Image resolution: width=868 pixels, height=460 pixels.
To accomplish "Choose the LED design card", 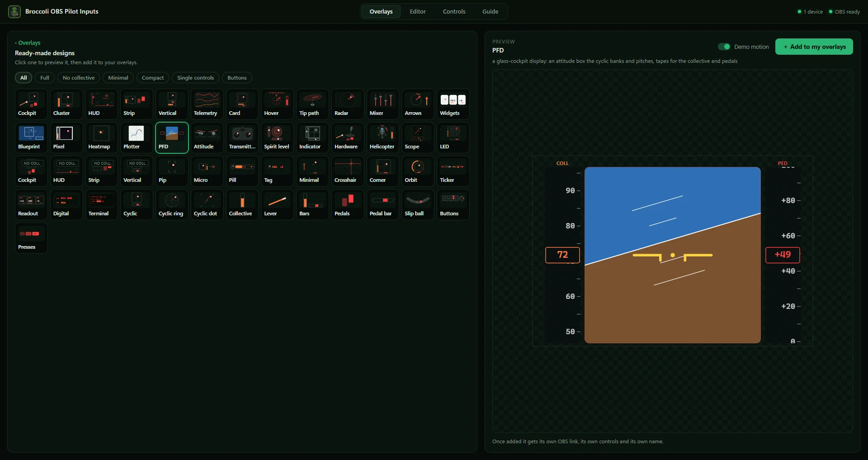I will 453,138.
